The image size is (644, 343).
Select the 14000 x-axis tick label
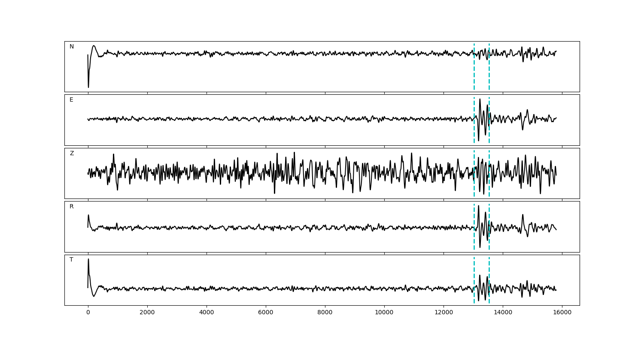point(502,313)
